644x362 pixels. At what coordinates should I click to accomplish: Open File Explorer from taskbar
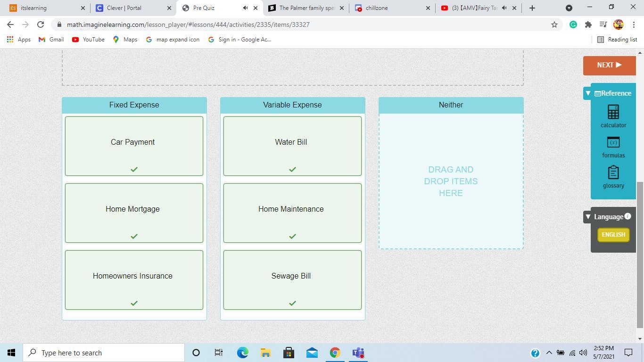coord(265,353)
